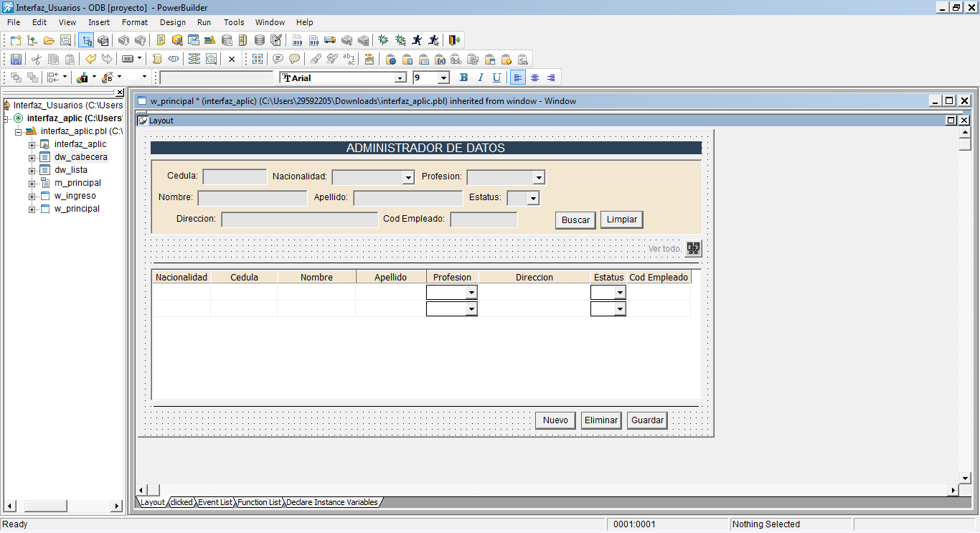Click the Open folder icon in toolbar

(x=49, y=40)
